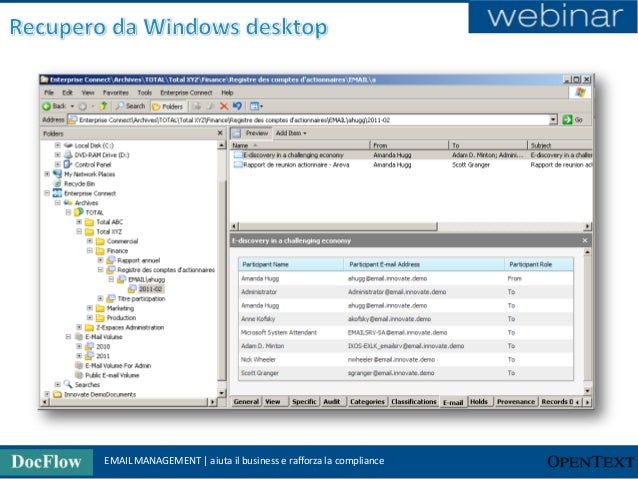This screenshot has height=479, width=638.
Task: Toggle the Preview button
Action: coord(251,133)
